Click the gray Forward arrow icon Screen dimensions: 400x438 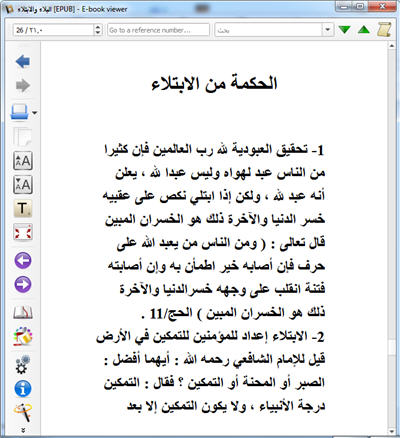click(23, 85)
